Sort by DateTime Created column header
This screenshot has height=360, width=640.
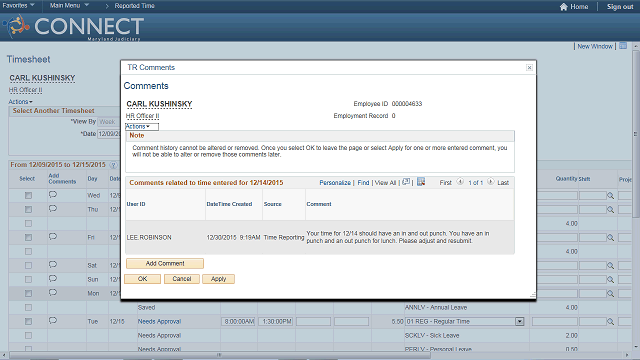[229, 204]
